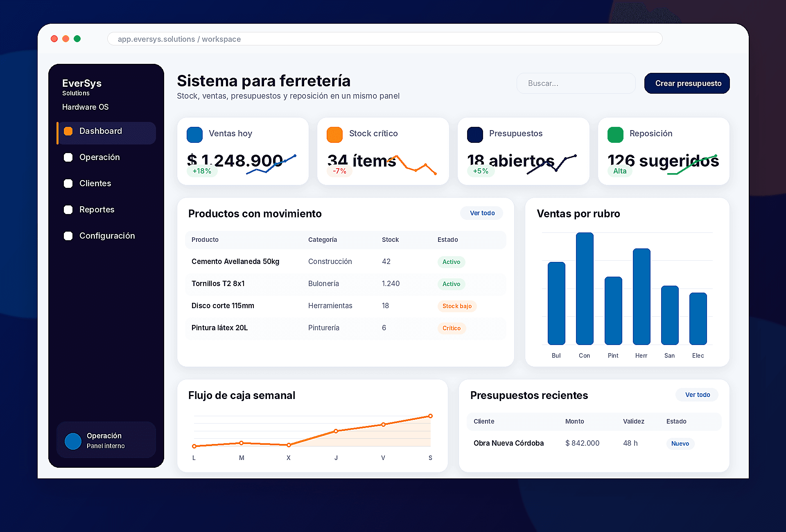This screenshot has height=532, width=786.
Task: Click the +5% badge on Presupuestos
Action: (481, 171)
